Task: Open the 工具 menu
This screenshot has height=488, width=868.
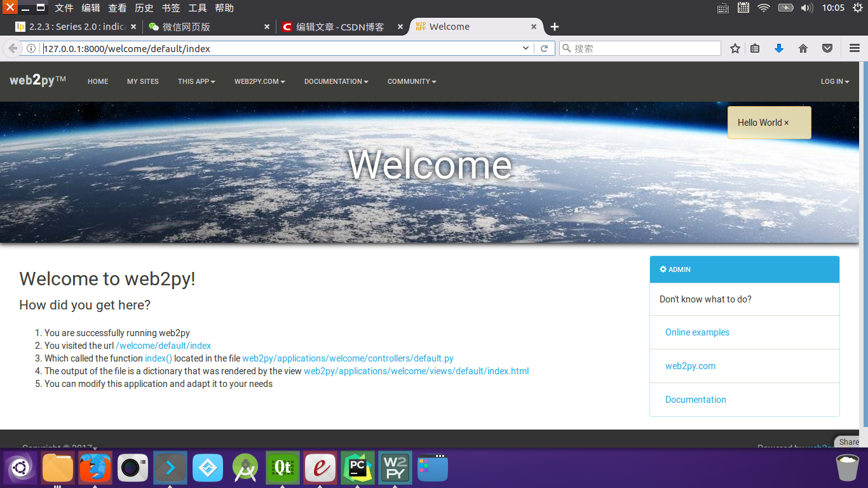Action: click(198, 8)
